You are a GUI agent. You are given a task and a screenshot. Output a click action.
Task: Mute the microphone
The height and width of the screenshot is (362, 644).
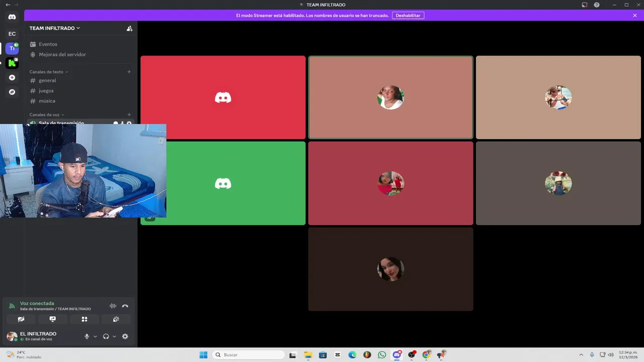coord(87,337)
